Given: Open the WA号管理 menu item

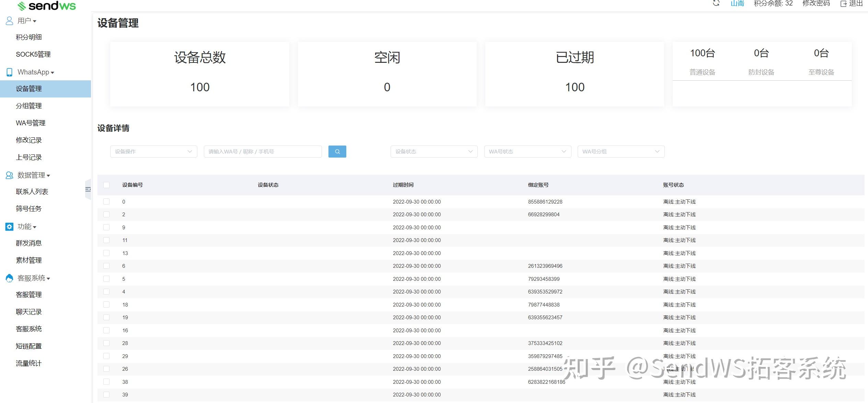Looking at the screenshot, I should tap(31, 123).
